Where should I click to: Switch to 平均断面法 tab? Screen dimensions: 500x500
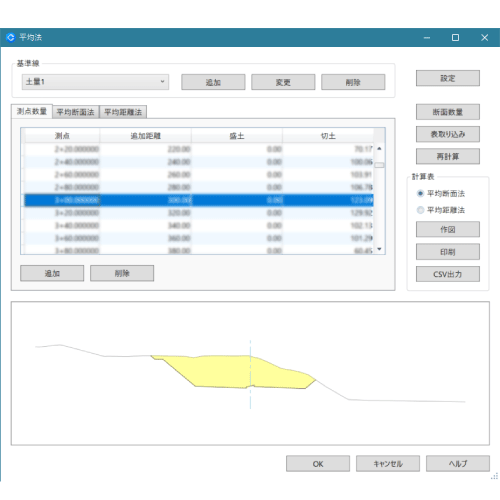pyautogui.click(x=76, y=112)
